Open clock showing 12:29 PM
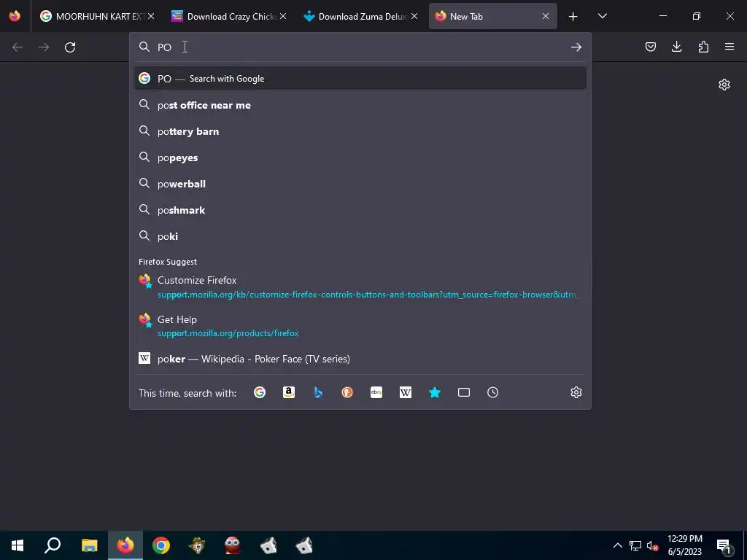This screenshot has height=560, width=747. pos(684,545)
